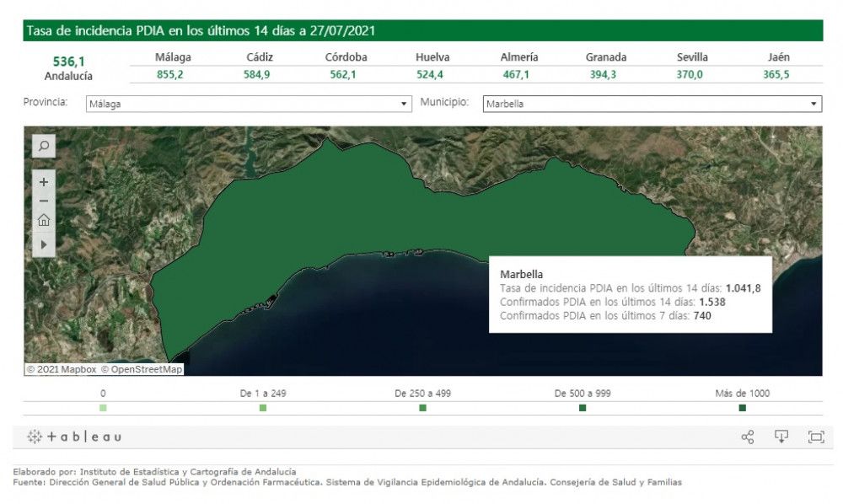Screen dimensions: 843x504
Task: Open the map search magnifier tool
Action: (44, 146)
